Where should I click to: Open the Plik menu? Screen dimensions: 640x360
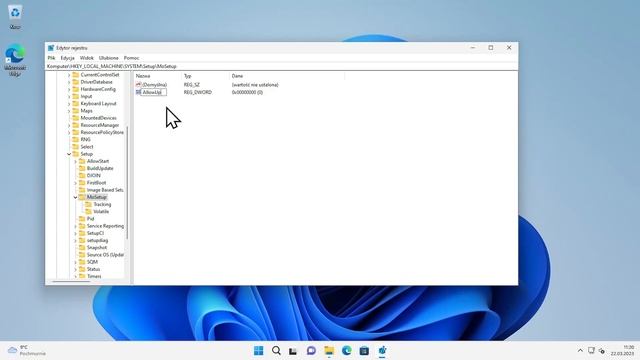pyautogui.click(x=51, y=58)
